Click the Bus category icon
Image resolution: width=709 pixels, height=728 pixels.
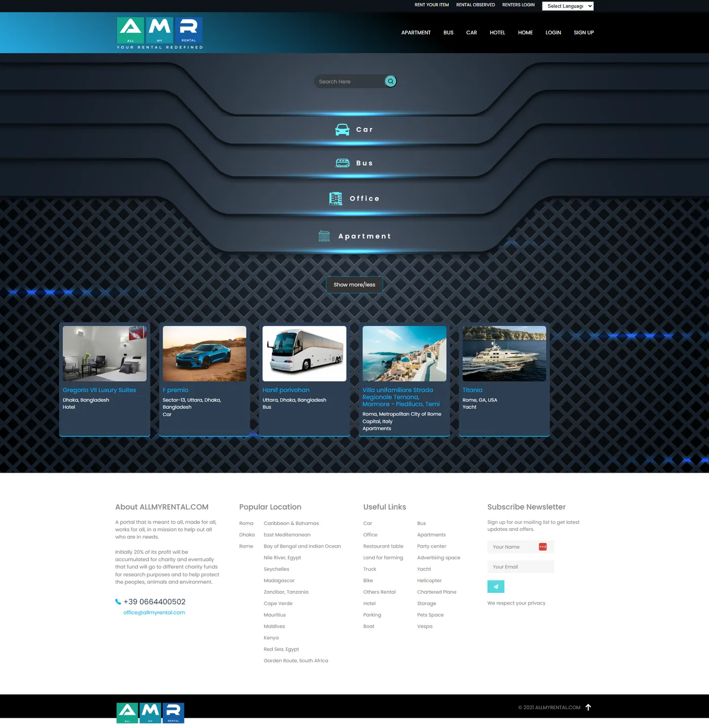click(x=343, y=163)
